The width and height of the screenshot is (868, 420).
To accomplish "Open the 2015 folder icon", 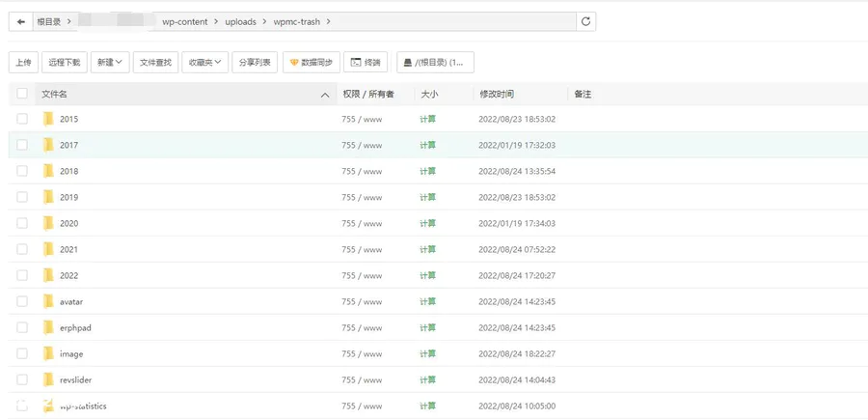I will (x=48, y=119).
